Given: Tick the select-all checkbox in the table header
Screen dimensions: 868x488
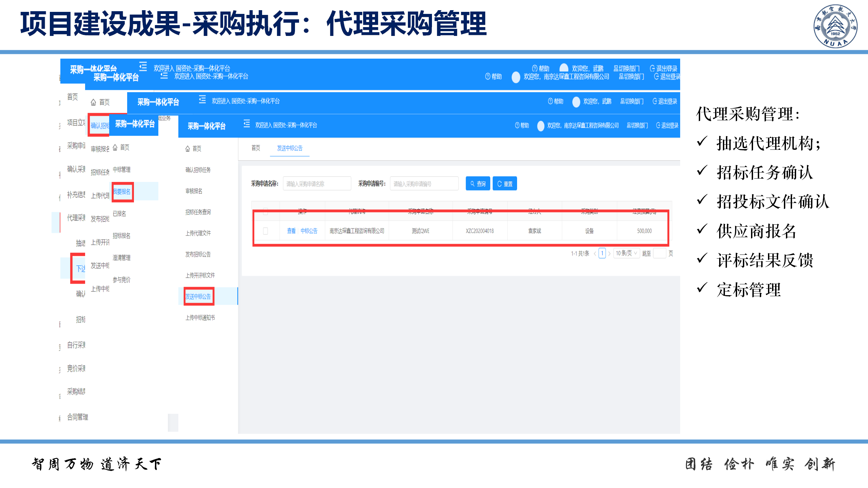Looking at the screenshot, I should point(265,211).
